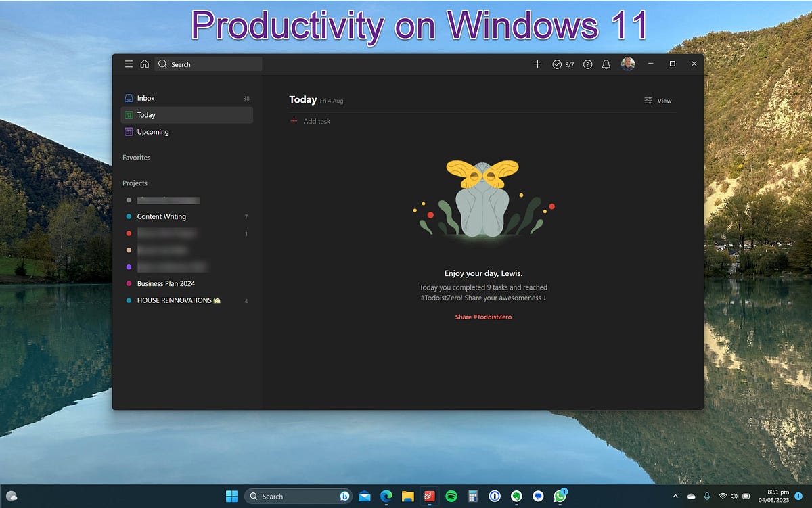Collapse the Projects section
The image size is (812, 508).
[135, 183]
